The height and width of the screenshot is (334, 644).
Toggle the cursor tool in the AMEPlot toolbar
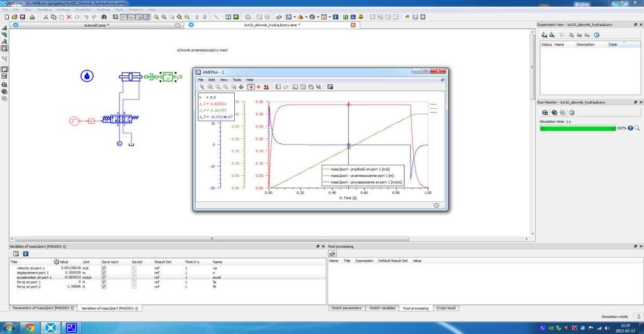251,87
